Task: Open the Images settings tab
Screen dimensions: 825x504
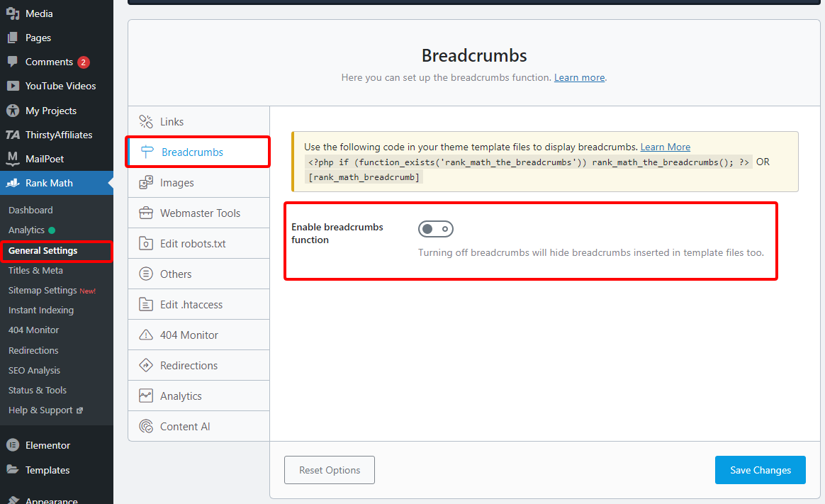Action: click(x=199, y=183)
